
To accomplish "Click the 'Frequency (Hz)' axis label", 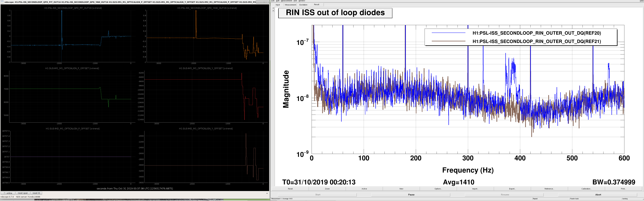I will (468, 170).
